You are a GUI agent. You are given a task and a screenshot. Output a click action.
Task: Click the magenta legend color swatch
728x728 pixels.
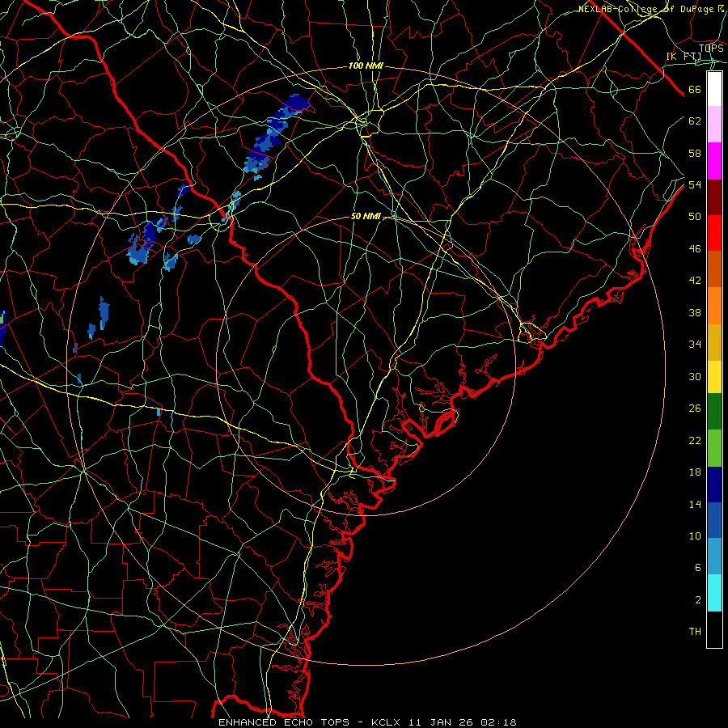[714, 161]
